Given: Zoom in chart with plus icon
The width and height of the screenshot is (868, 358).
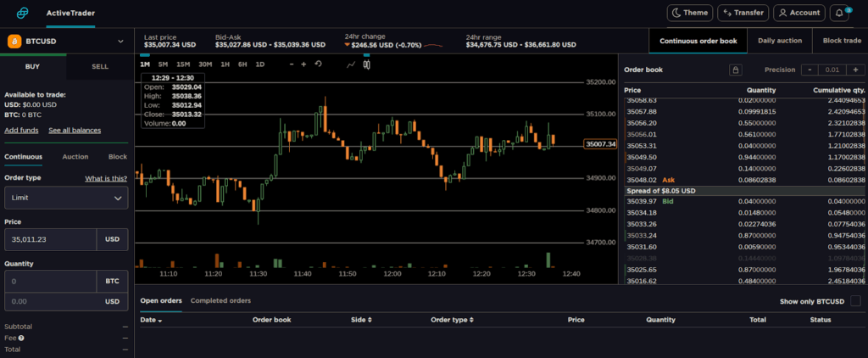Looking at the screenshot, I should pos(303,64).
